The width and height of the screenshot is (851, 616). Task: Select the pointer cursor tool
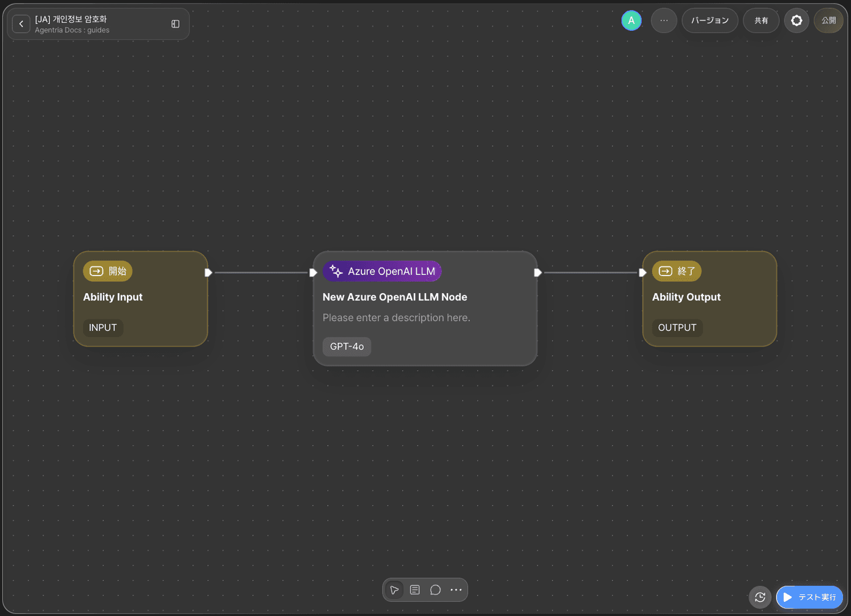(x=394, y=590)
